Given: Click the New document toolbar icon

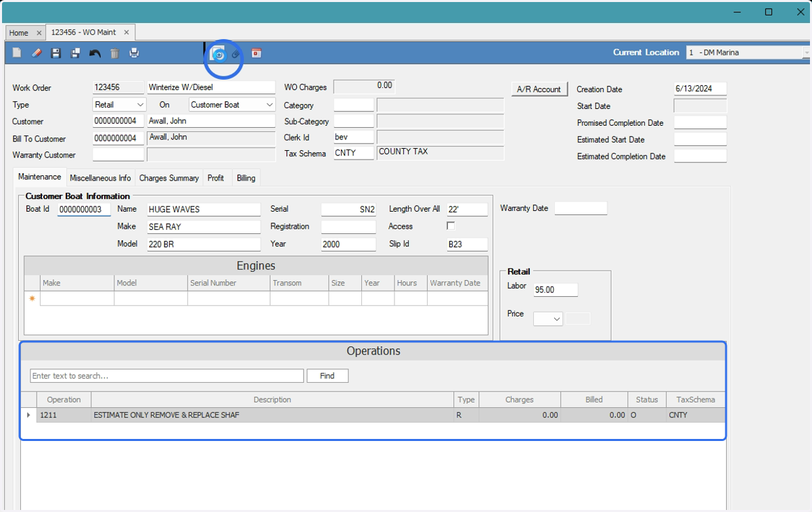Looking at the screenshot, I should (17, 53).
